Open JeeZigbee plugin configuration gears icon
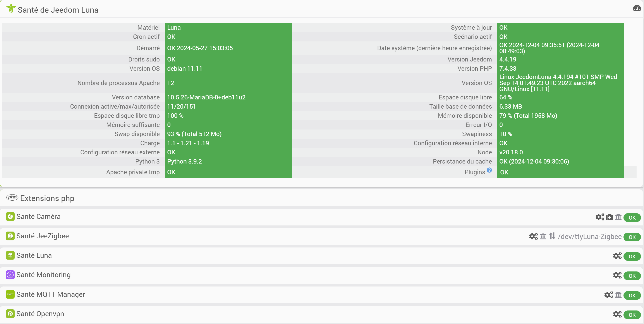Viewport: 644px width, 324px height. pos(533,236)
